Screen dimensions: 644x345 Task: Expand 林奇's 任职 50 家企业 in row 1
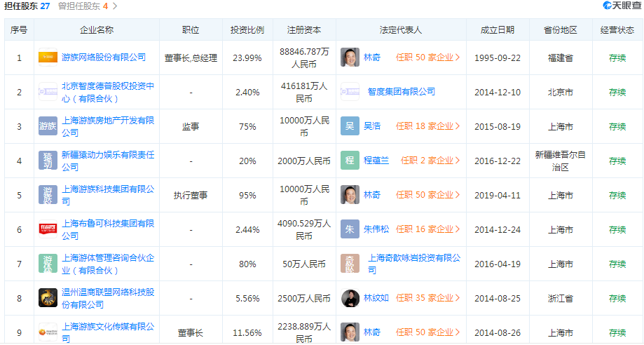click(427, 57)
